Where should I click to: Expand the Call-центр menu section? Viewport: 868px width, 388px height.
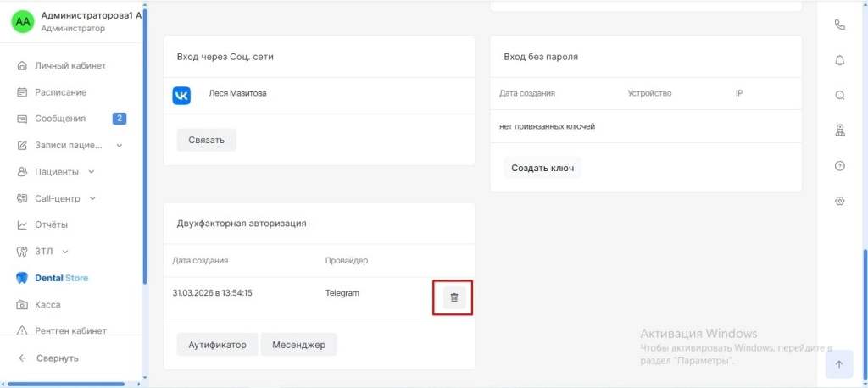[x=92, y=198]
